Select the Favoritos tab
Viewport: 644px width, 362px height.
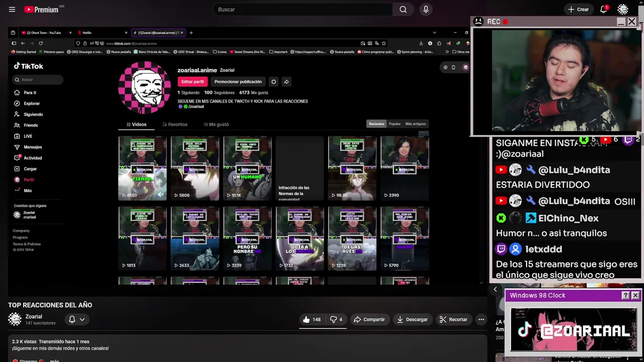click(175, 124)
